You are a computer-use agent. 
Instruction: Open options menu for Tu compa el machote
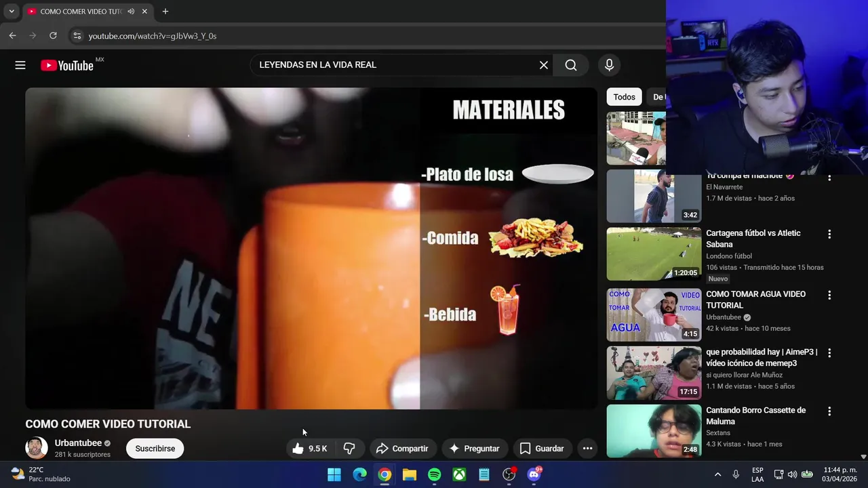pos(829,178)
